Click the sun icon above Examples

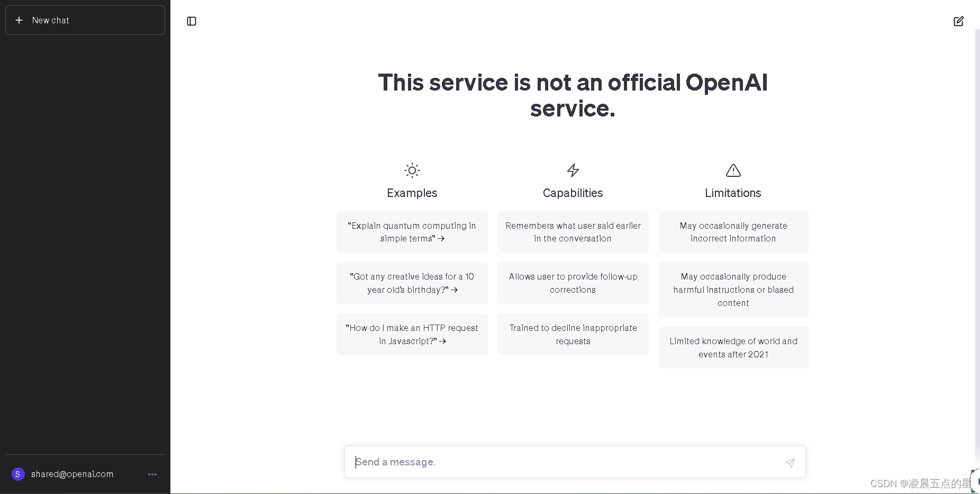tap(412, 170)
